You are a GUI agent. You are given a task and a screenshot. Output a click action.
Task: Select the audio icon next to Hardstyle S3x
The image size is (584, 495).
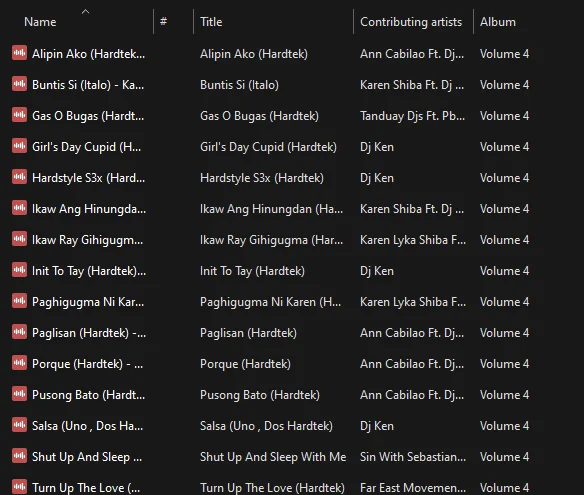19,177
